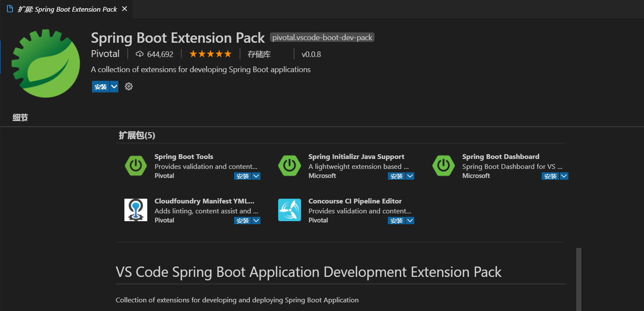Click the Spring Boot Extension Pack main title

click(178, 38)
